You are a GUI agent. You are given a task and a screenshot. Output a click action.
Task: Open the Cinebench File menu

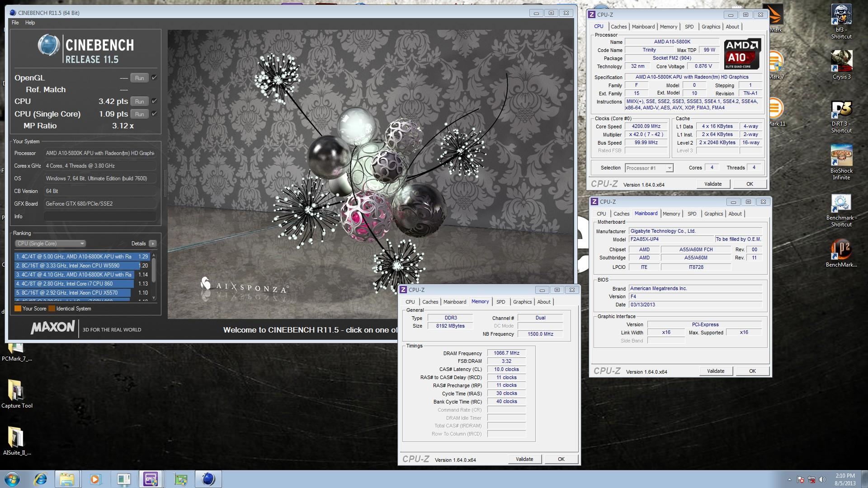tap(15, 23)
